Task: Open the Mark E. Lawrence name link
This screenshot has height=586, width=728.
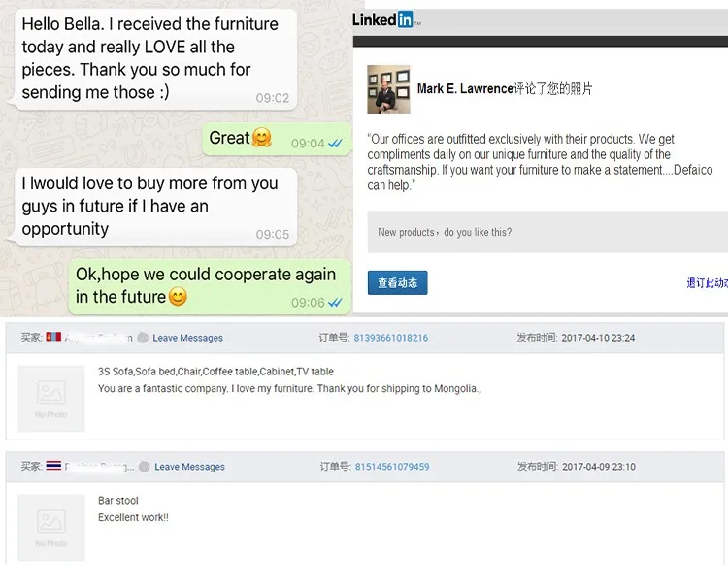Action: (x=465, y=89)
